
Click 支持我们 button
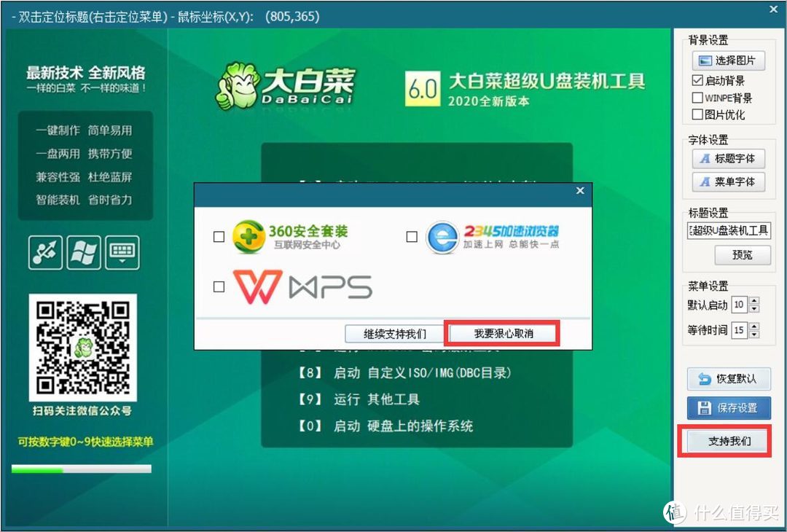click(729, 441)
